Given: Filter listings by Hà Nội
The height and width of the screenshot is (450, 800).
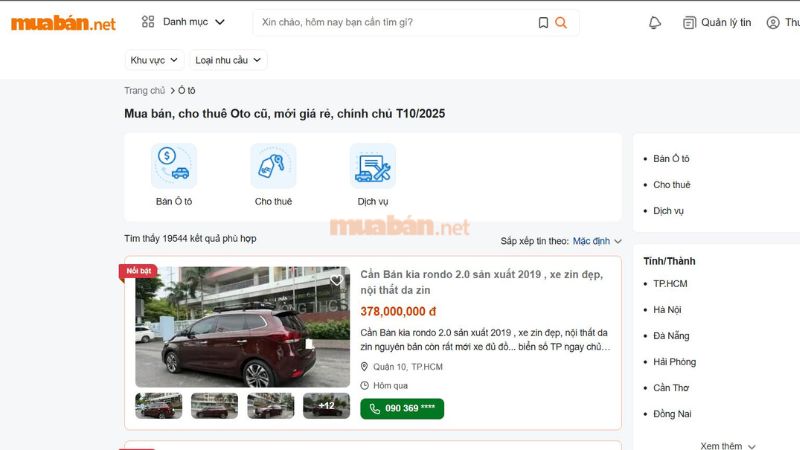Looking at the screenshot, I should (x=667, y=310).
